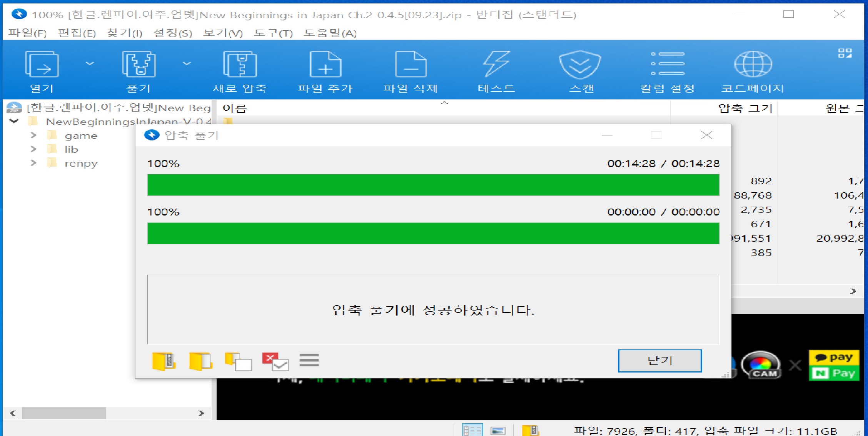
Task: Start the 스캔 (Scan) shield tool
Action: click(x=581, y=71)
